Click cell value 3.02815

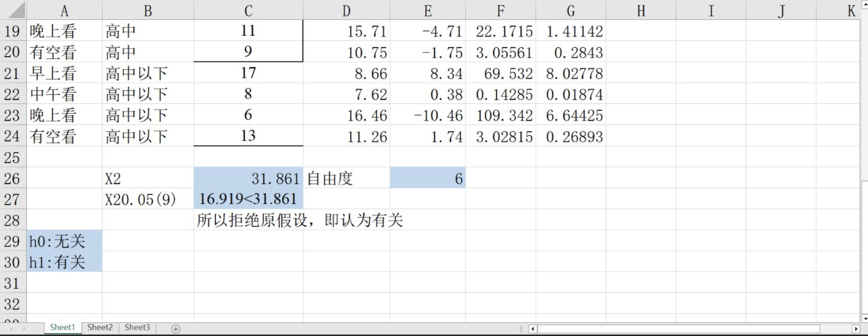[x=500, y=136]
